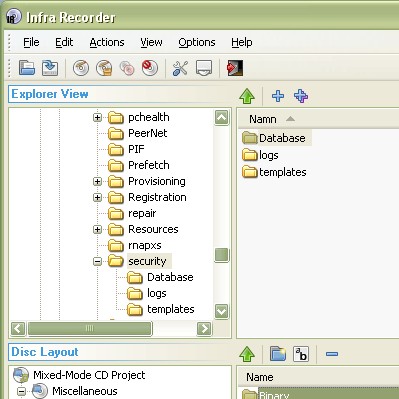Select logs folder in the file list
Viewport: 399px width, 399px height.
coord(269,155)
